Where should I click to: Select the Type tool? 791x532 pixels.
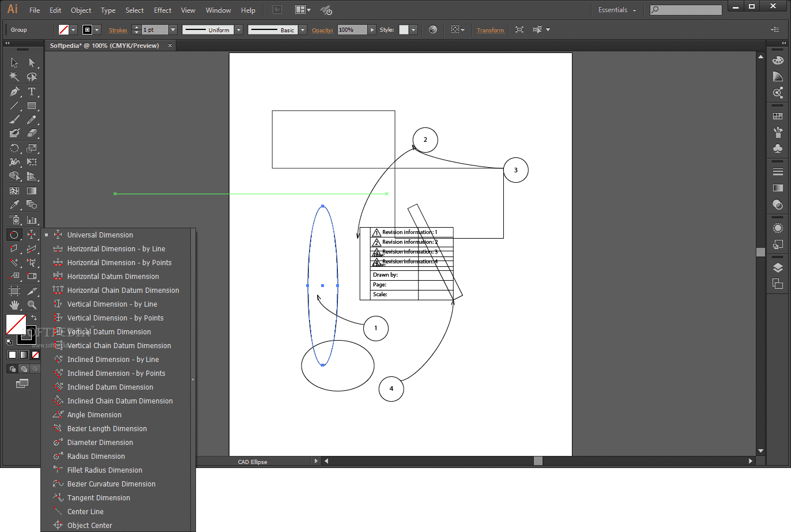32,92
